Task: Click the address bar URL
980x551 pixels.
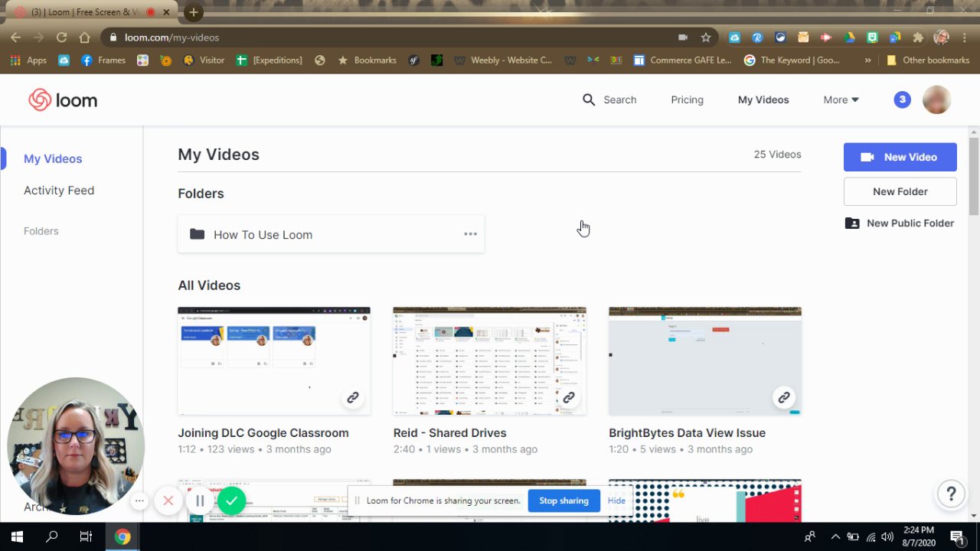Action: point(171,37)
